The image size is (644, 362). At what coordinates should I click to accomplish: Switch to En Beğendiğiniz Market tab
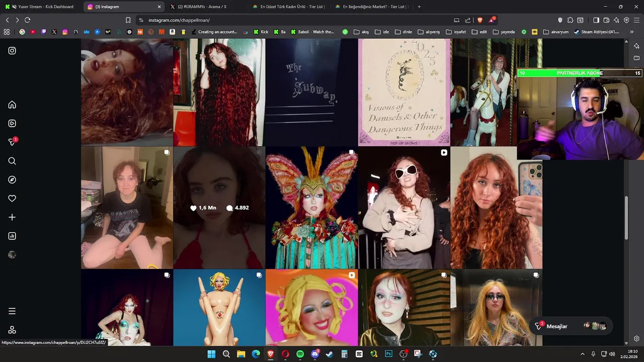pyautogui.click(x=371, y=7)
